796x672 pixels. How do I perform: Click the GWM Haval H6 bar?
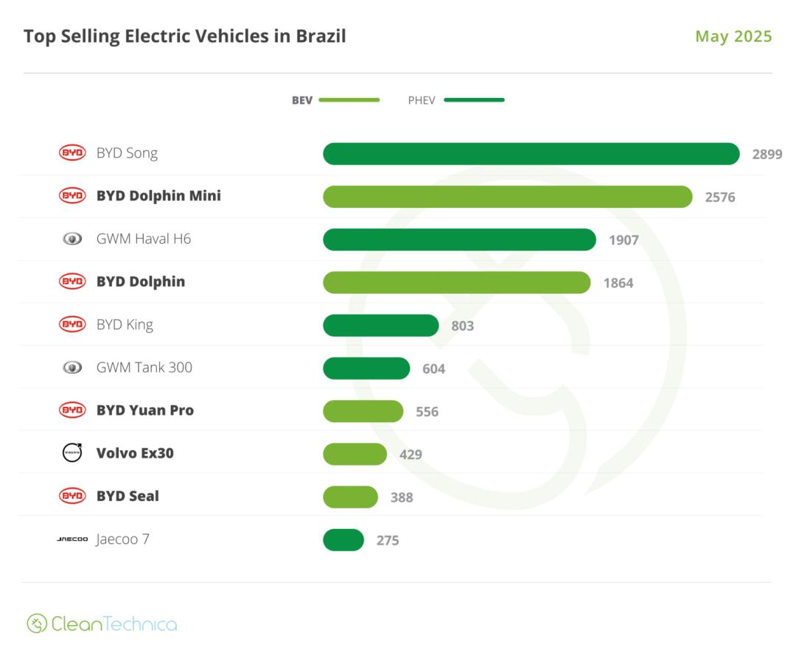[x=459, y=239]
